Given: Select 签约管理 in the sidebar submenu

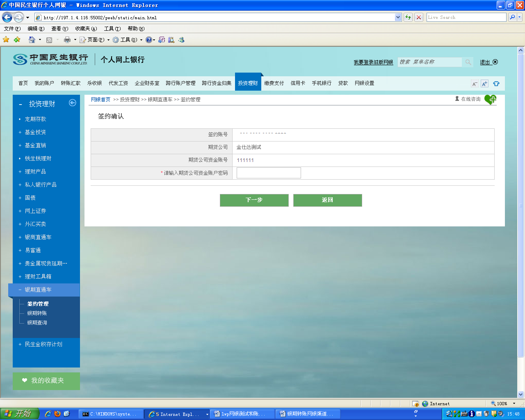Looking at the screenshot, I should [38, 304].
